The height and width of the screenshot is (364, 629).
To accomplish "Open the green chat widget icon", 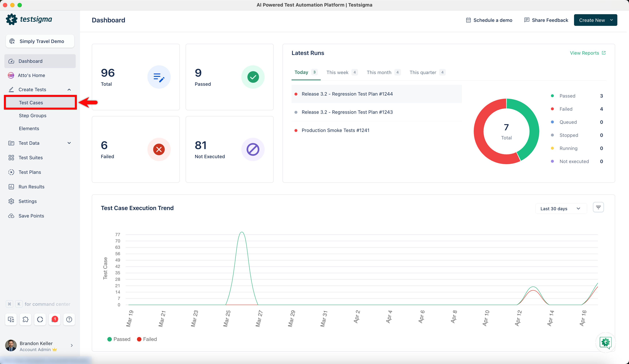I will [x=606, y=343].
